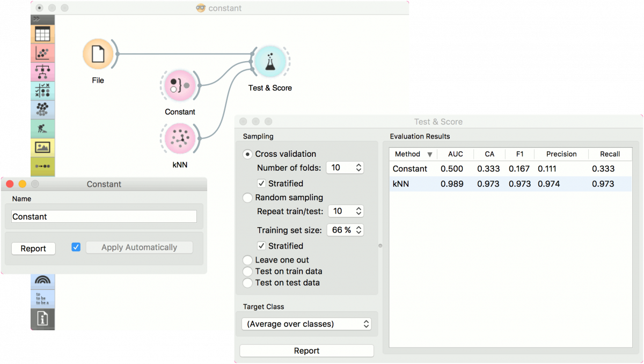Expand the Target Class dropdown
This screenshot has width=644, height=364.
306,324
